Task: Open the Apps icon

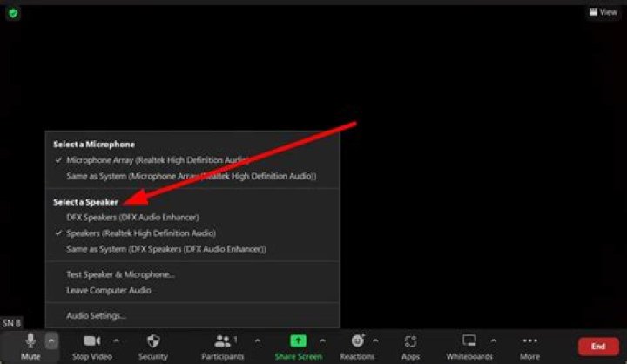Action: 411,340
